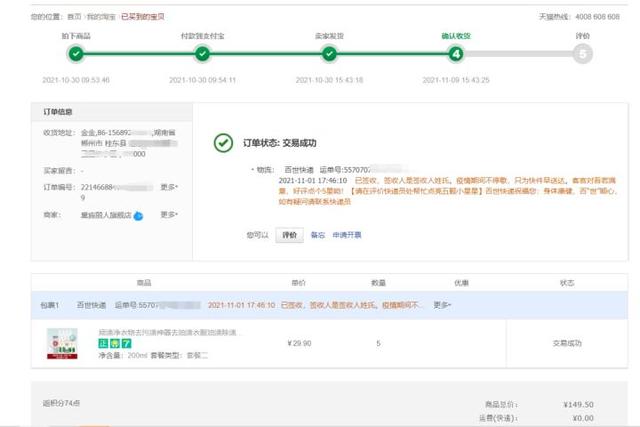Open the product thumbnail image
Viewport: 640px width, 427px height.
pos(62,343)
